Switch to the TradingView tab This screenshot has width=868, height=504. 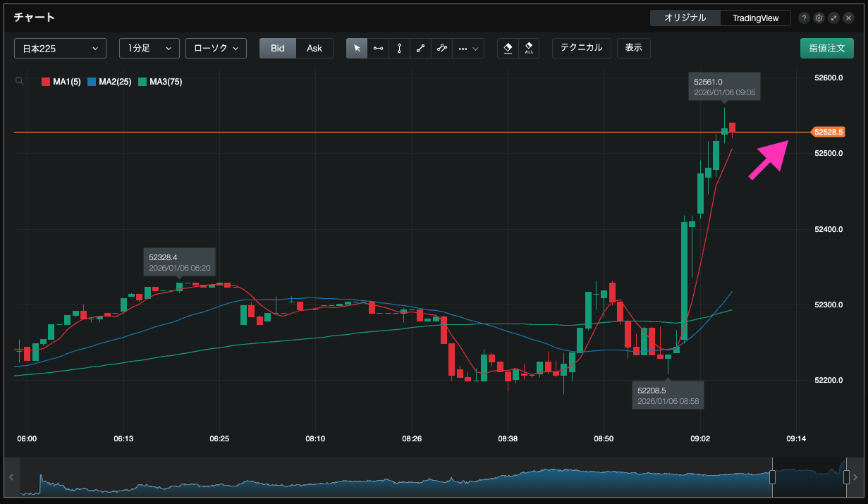[755, 18]
